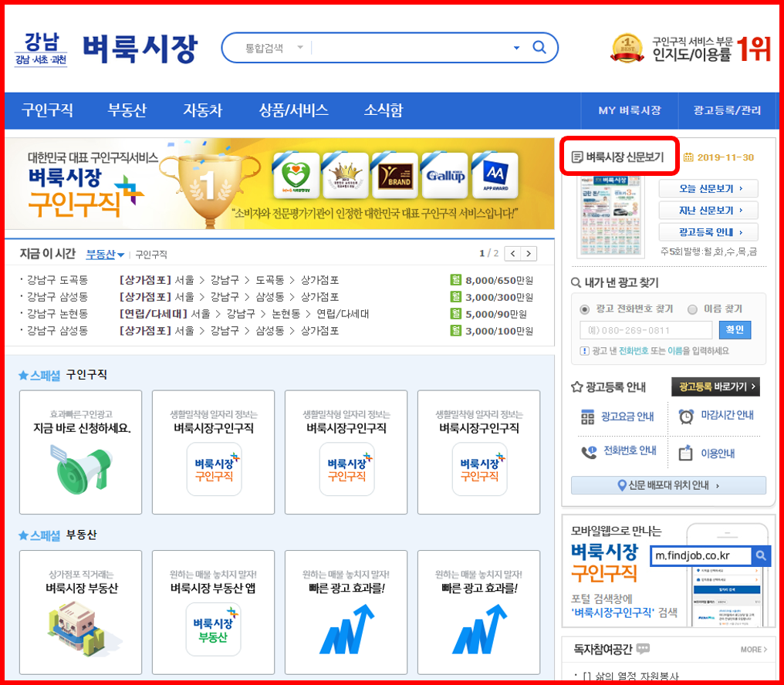Screen dimensions: 784x685
Task: Select the 강남 region logo
Action: tap(40, 49)
